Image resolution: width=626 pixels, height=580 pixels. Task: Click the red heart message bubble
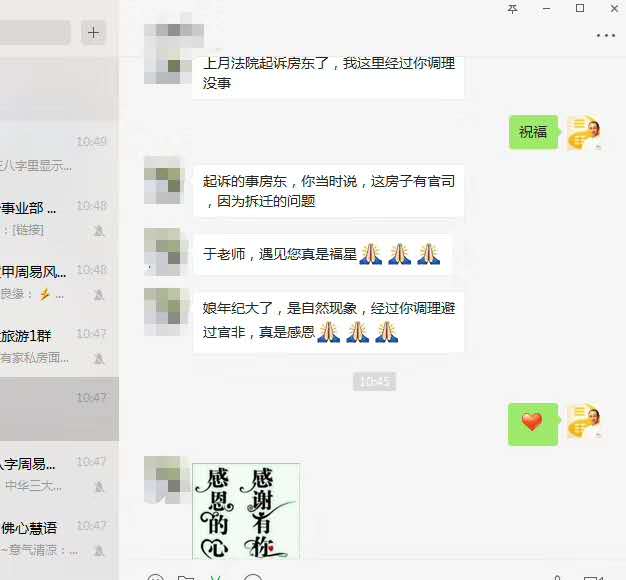tap(533, 424)
